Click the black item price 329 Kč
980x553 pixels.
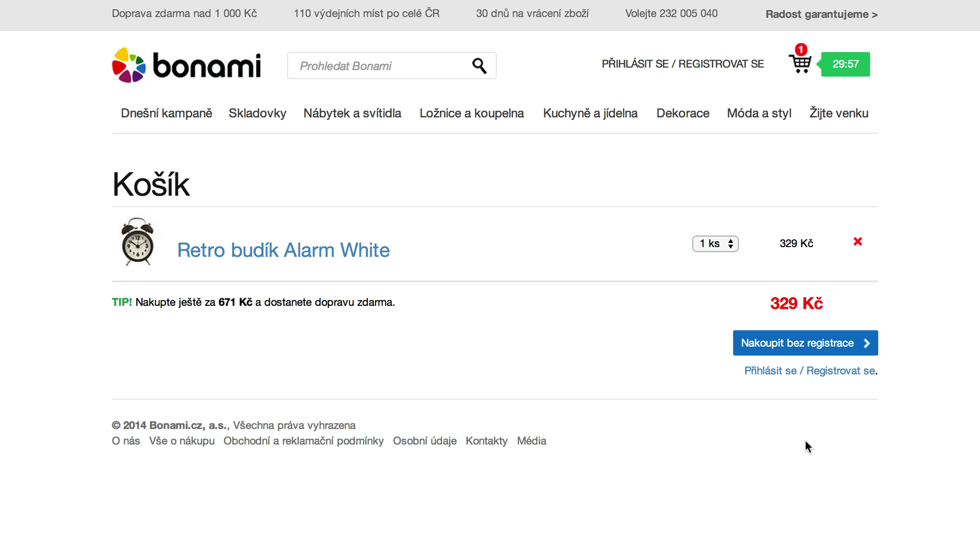tap(797, 244)
